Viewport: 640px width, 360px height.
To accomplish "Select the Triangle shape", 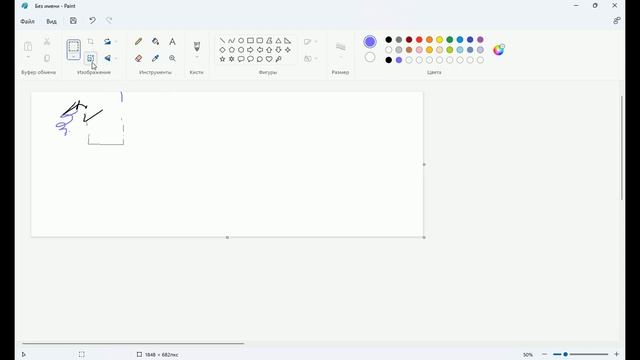I will [278, 40].
